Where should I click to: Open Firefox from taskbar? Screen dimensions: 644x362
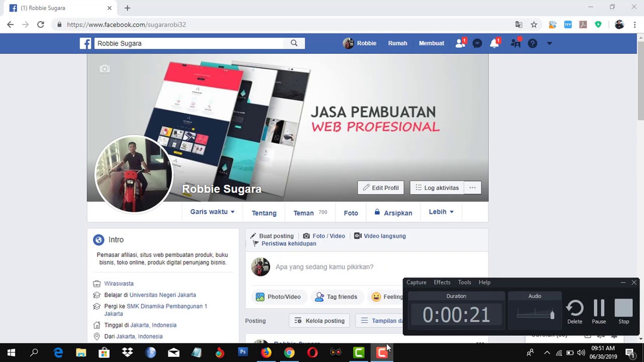(266, 353)
